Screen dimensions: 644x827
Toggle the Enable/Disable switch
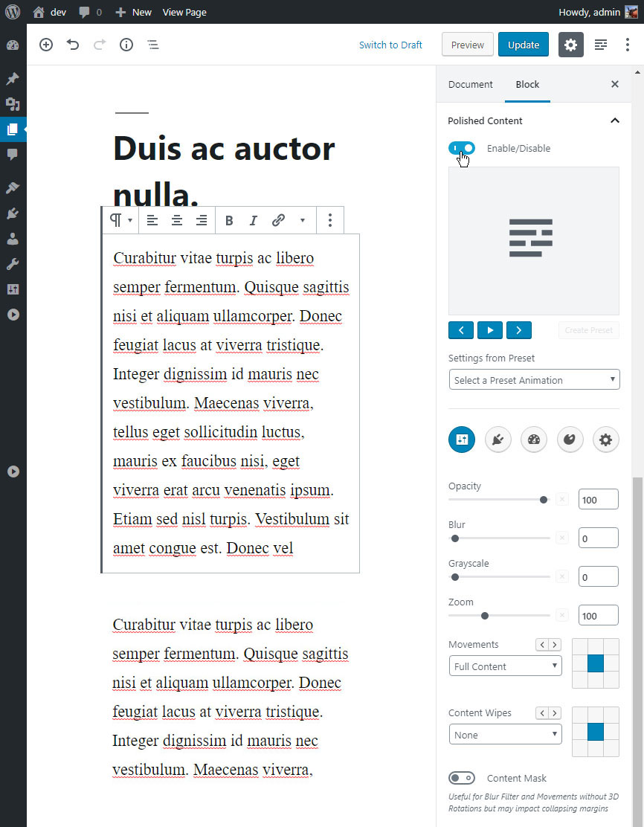[x=462, y=148]
